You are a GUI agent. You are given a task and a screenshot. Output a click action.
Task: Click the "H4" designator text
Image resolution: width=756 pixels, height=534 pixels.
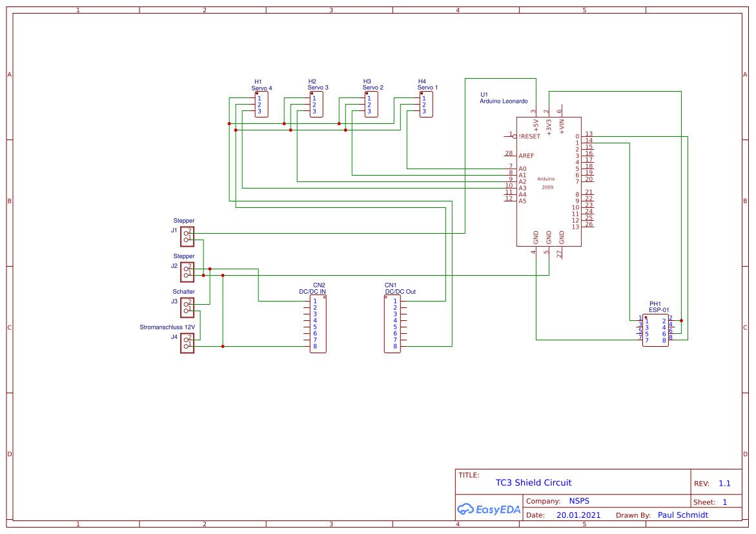(422, 81)
